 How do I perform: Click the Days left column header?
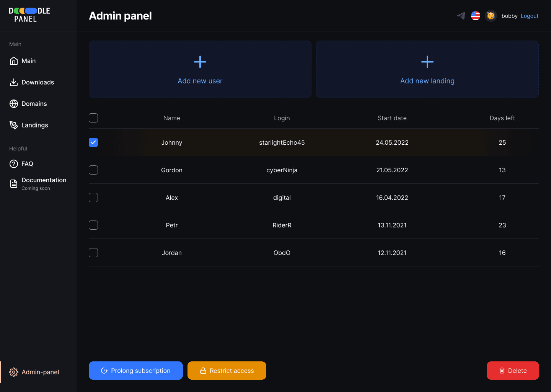coord(502,118)
